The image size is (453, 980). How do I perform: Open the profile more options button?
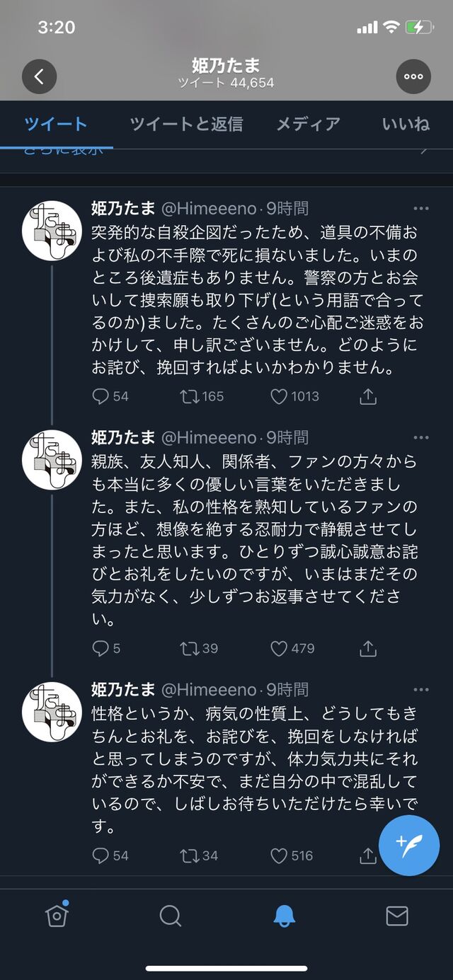(413, 76)
